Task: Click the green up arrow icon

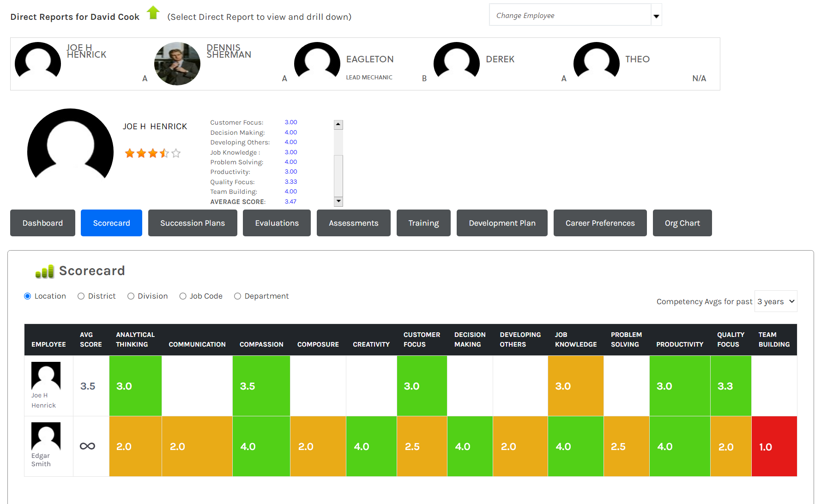Action: click(x=153, y=13)
